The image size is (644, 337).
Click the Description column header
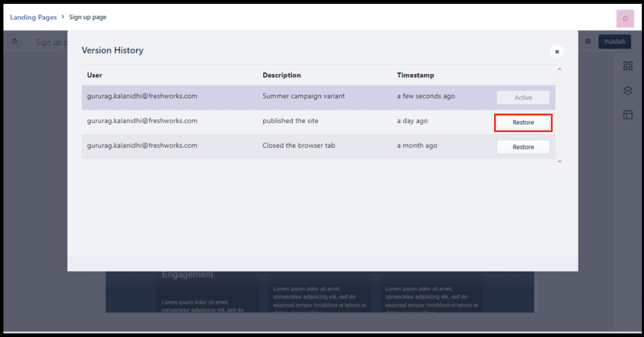282,75
